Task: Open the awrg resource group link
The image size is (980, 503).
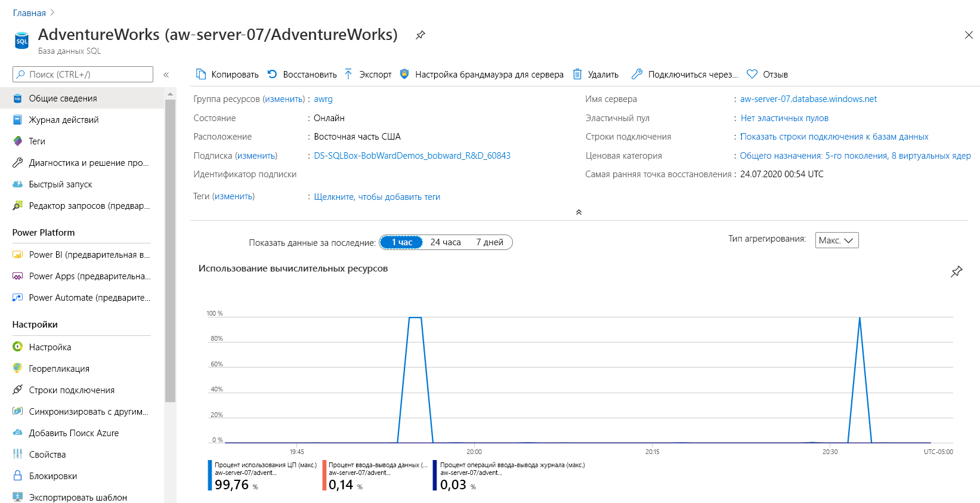Action: tap(323, 99)
